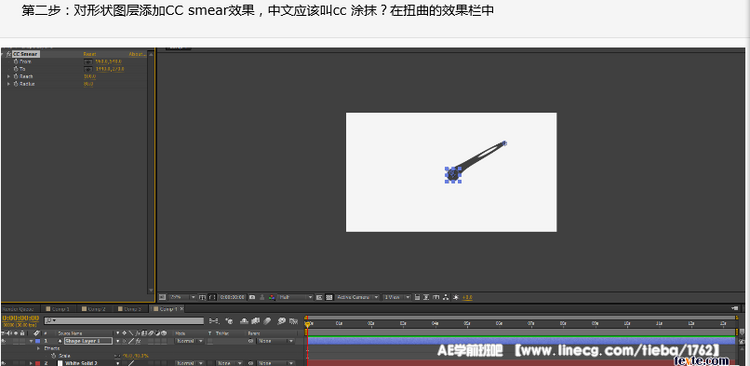Open the Graph Editor
The width and height of the screenshot is (750, 366).
[293, 321]
